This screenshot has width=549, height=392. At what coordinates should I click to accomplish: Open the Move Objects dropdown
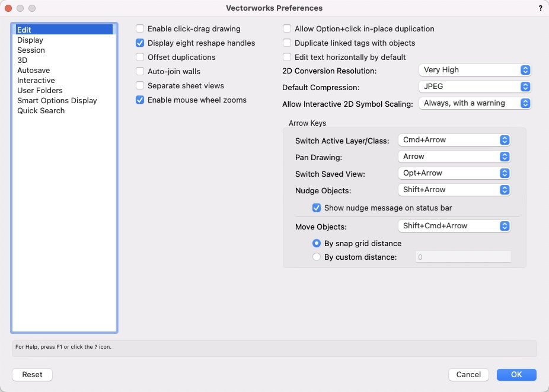454,226
